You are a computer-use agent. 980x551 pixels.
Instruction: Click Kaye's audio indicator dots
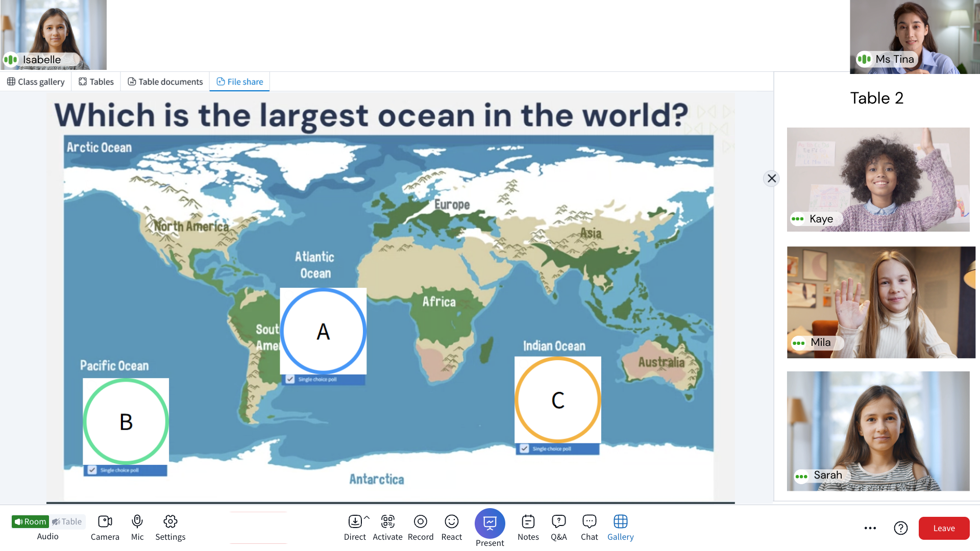(797, 219)
